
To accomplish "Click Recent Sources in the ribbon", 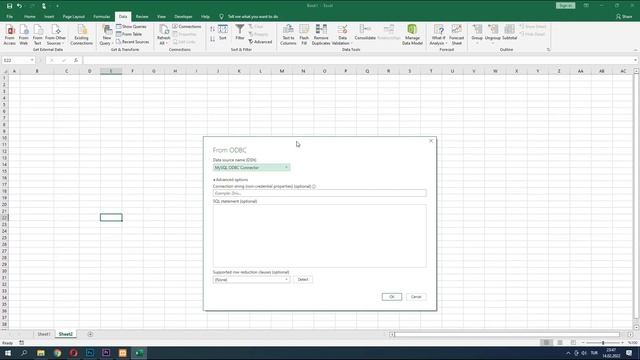I will click(x=133, y=42).
